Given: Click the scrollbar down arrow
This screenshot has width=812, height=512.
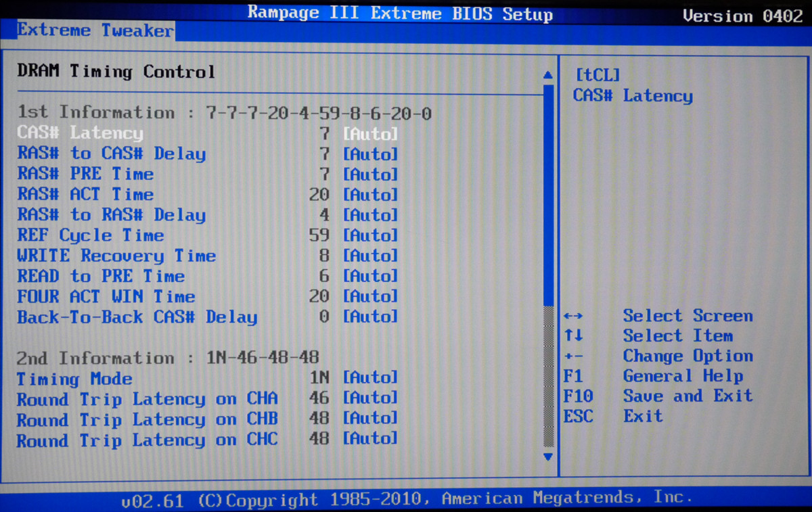Looking at the screenshot, I should click(x=548, y=457).
